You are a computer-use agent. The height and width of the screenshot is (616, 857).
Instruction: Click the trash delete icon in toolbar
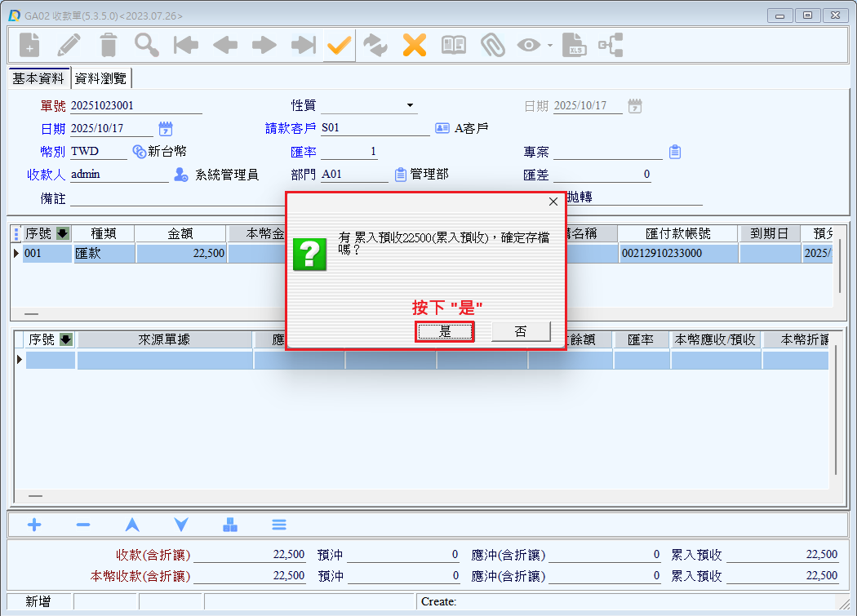(x=108, y=46)
